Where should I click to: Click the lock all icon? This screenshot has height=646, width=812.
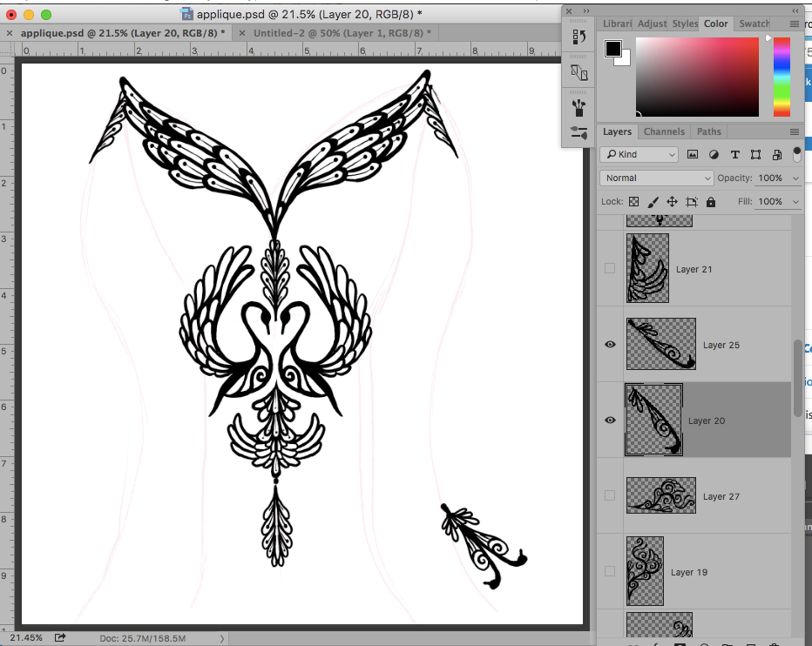(711, 202)
